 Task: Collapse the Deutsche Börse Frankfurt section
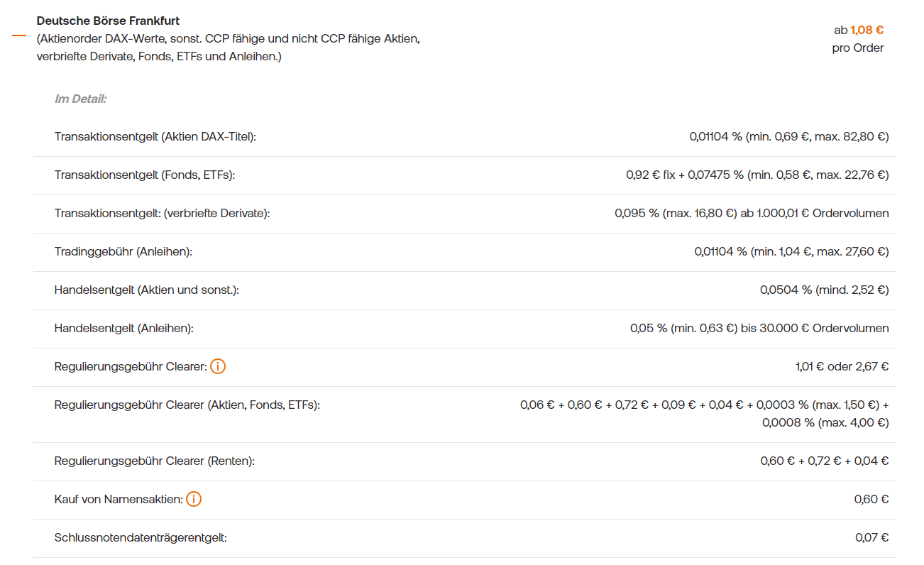click(x=19, y=35)
